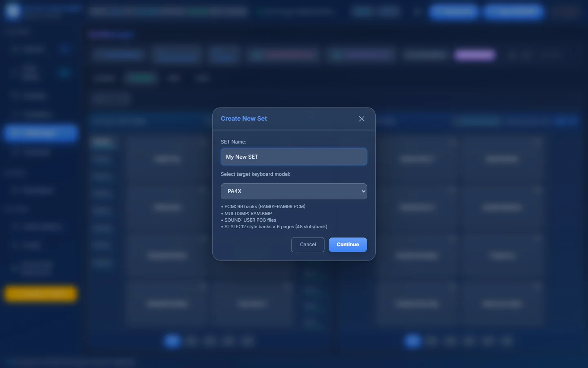This screenshot has width=588, height=368.
Task: Click the SET Name input field
Action: pos(294,157)
